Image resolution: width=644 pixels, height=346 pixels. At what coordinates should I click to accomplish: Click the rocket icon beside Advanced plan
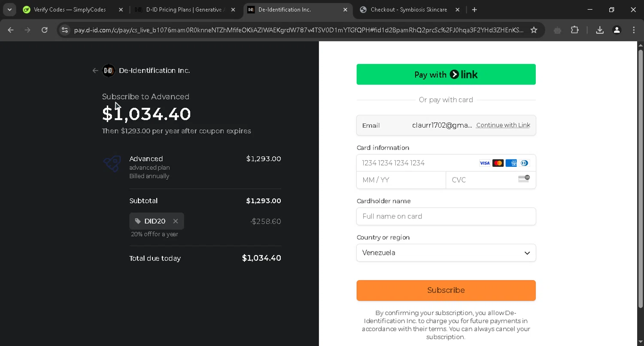[x=112, y=164]
